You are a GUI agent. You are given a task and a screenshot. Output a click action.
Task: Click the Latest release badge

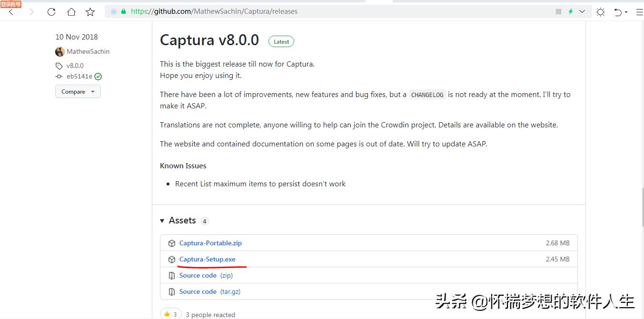tap(281, 41)
